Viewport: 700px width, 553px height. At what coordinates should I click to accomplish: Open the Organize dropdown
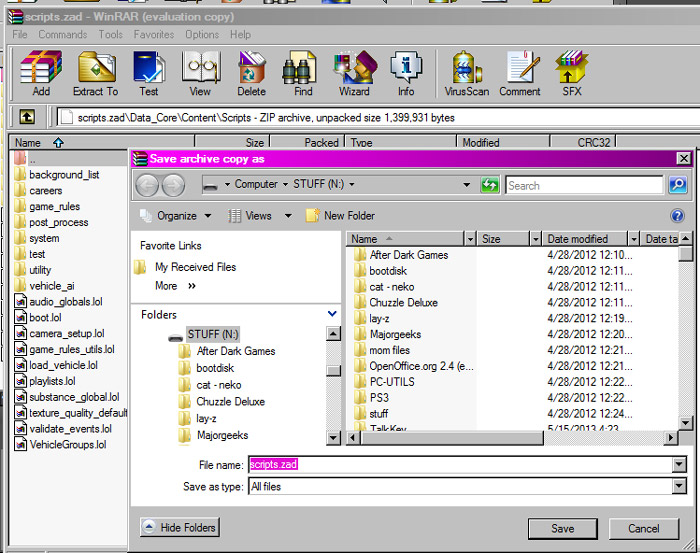pos(176,216)
